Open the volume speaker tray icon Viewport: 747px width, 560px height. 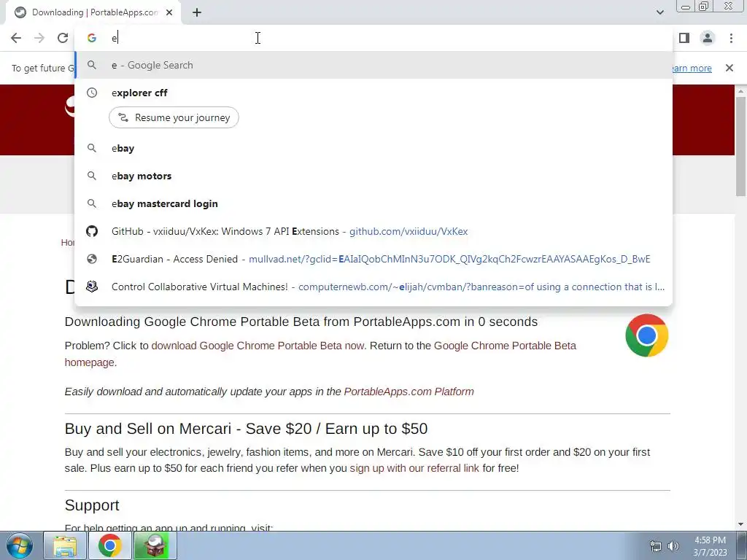pyautogui.click(x=673, y=546)
